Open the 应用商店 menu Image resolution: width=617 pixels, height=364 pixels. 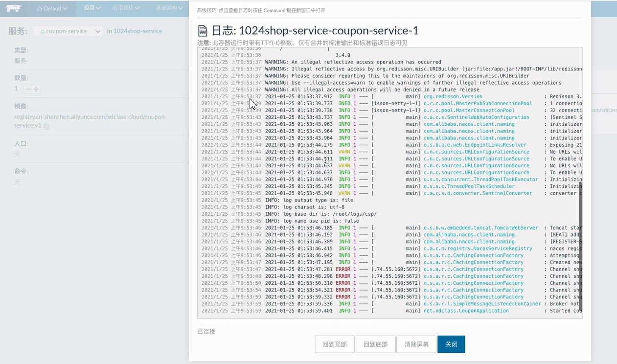[x=126, y=8]
